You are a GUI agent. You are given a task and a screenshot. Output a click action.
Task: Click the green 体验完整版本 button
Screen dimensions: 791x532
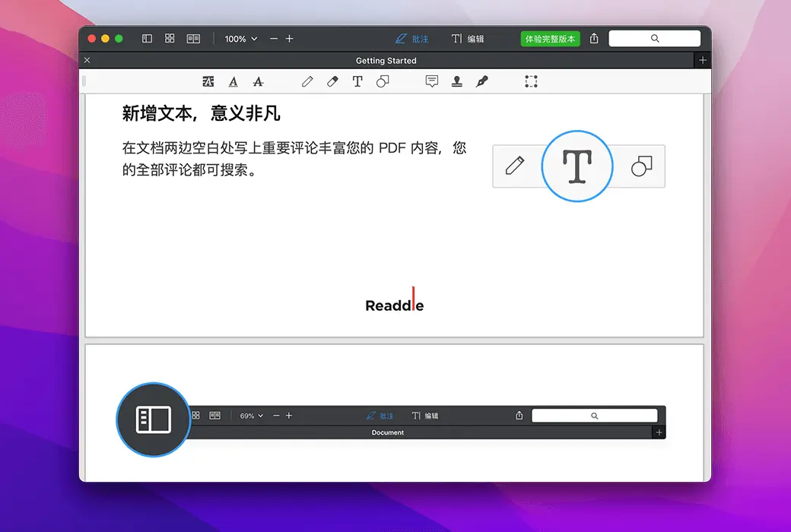pyautogui.click(x=550, y=39)
